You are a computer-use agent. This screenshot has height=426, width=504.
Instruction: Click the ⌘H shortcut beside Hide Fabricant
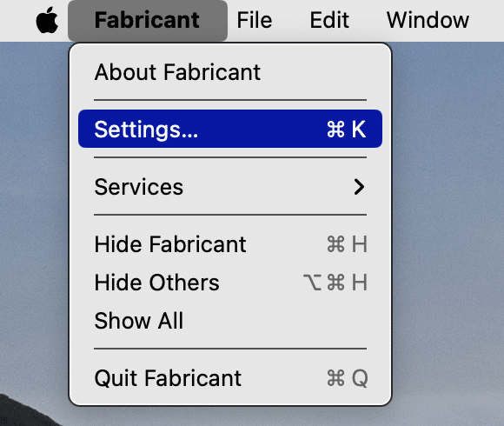coord(347,244)
